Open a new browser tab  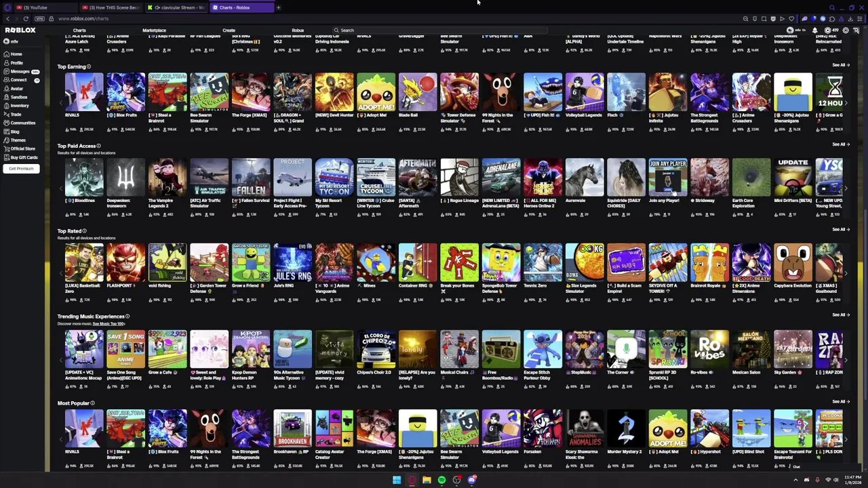[278, 7]
